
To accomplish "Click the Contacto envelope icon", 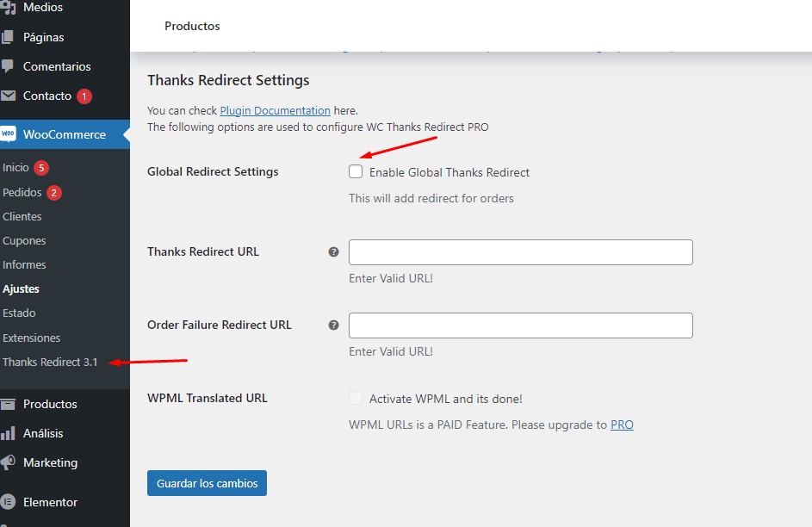I will [x=8, y=96].
